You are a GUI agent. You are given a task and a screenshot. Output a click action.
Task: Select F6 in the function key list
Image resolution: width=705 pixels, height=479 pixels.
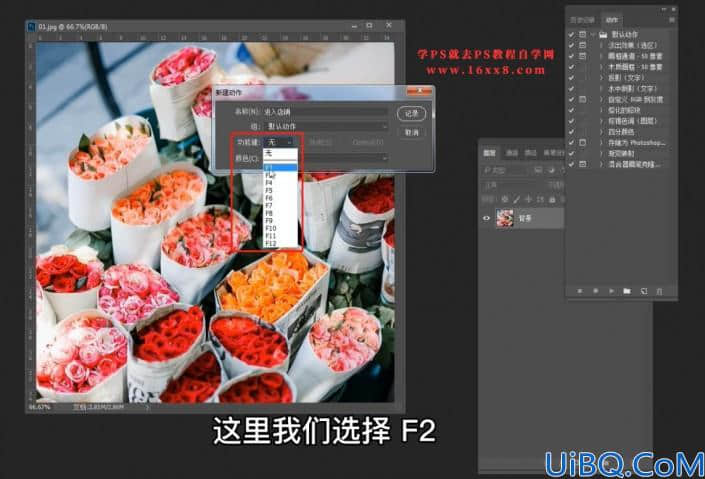pos(280,198)
